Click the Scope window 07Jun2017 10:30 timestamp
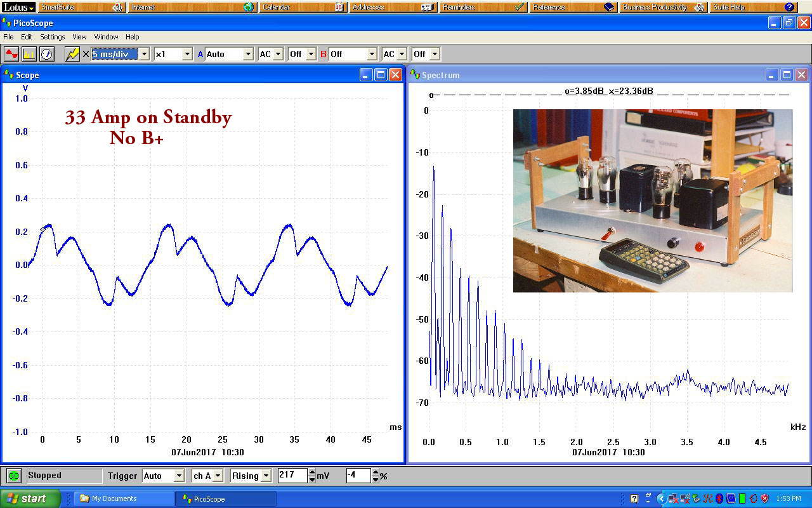 tap(207, 452)
